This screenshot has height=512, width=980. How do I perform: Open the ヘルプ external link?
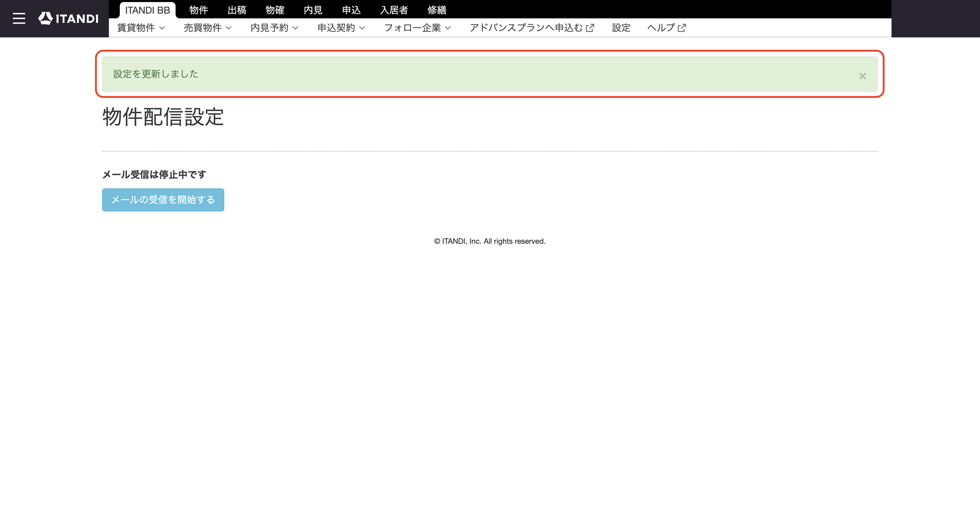pyautogui.click(x=667, y=28)
